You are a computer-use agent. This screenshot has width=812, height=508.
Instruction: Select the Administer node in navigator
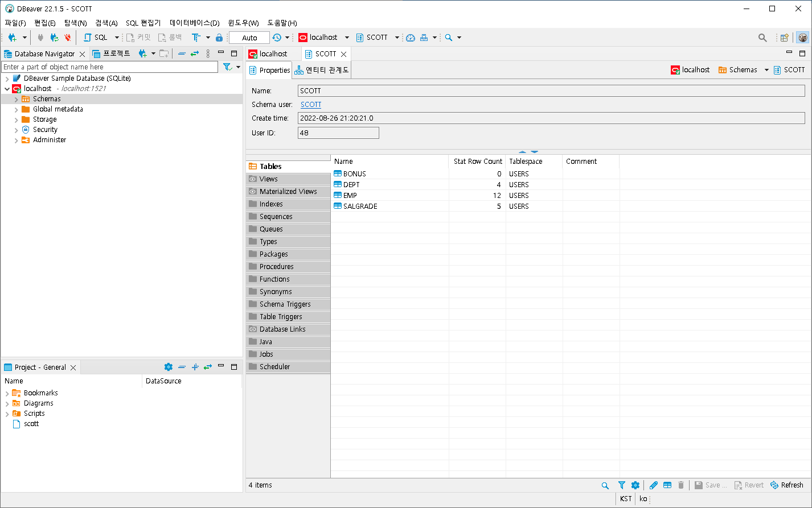coord(50,140)
